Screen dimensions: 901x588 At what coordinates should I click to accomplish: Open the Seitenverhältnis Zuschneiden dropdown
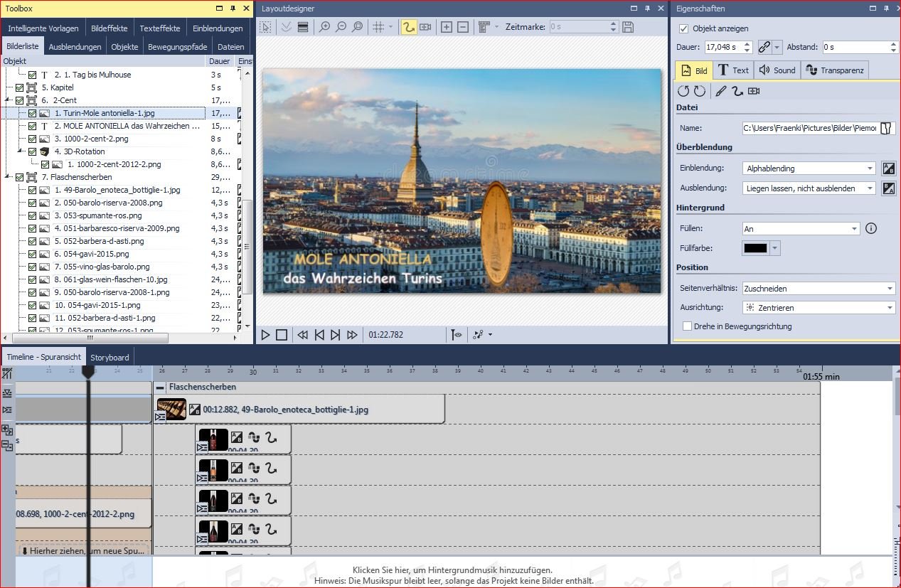(x=818, y=289)
